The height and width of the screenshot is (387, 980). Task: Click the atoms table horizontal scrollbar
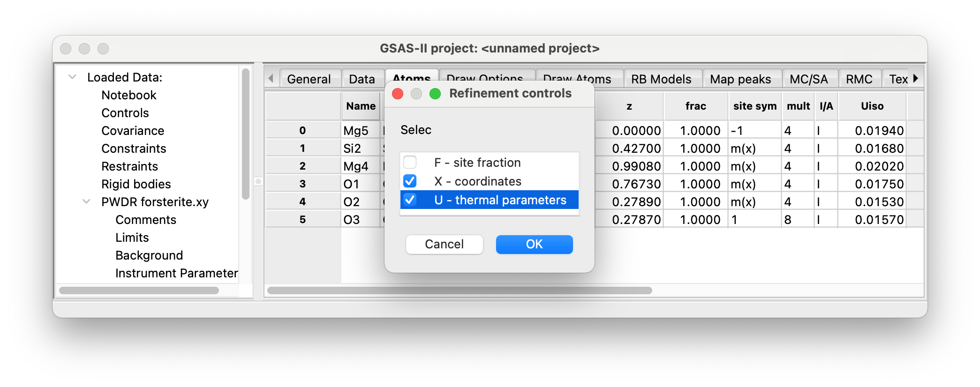coord(460,290)
